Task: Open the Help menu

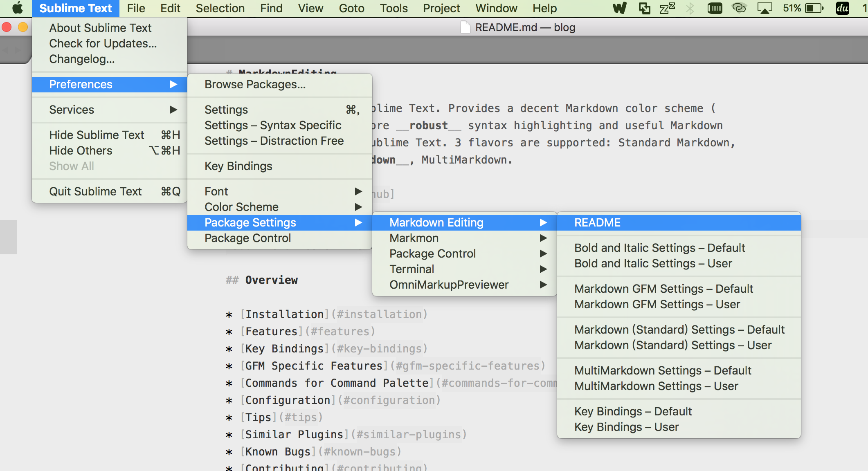Action: (x=544, y=8)
